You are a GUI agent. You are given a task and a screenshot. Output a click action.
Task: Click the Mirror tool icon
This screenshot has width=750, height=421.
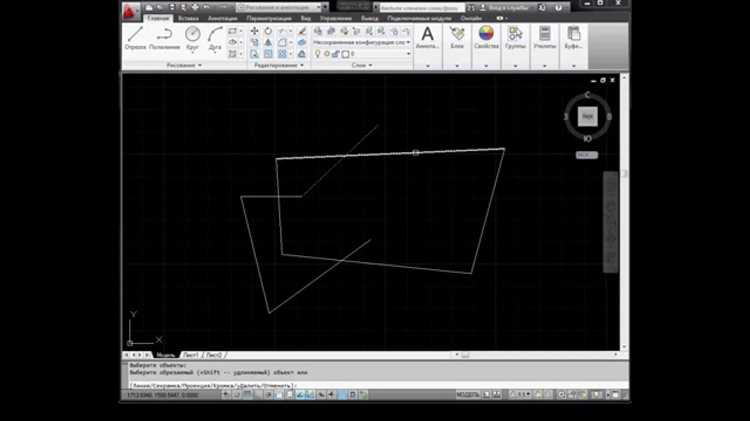coord(268,43)
